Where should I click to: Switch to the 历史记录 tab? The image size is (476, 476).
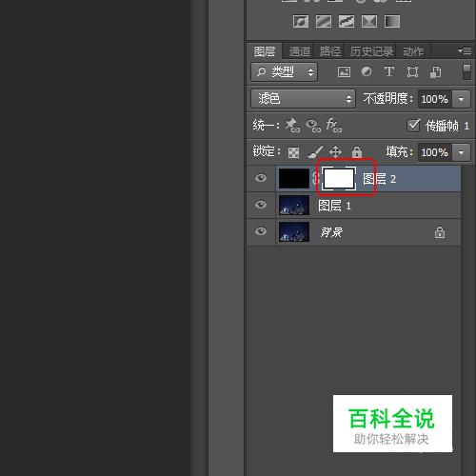coord(371,51)
